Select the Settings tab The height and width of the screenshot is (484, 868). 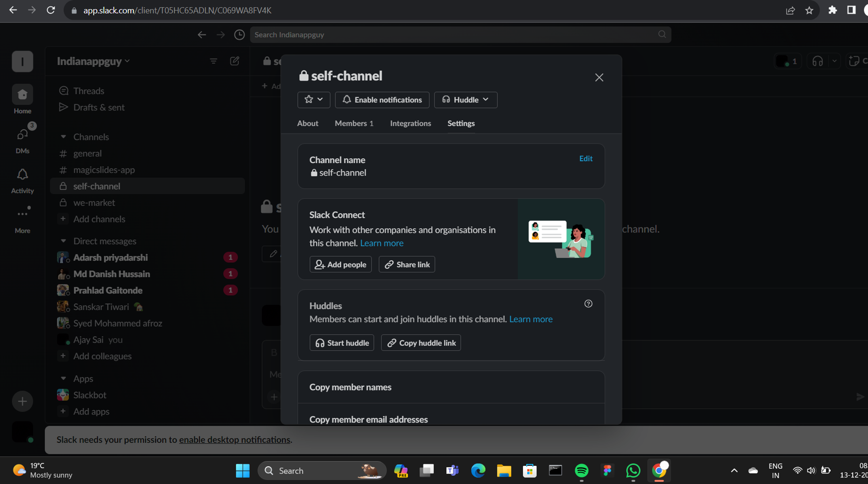pos(461,123)
